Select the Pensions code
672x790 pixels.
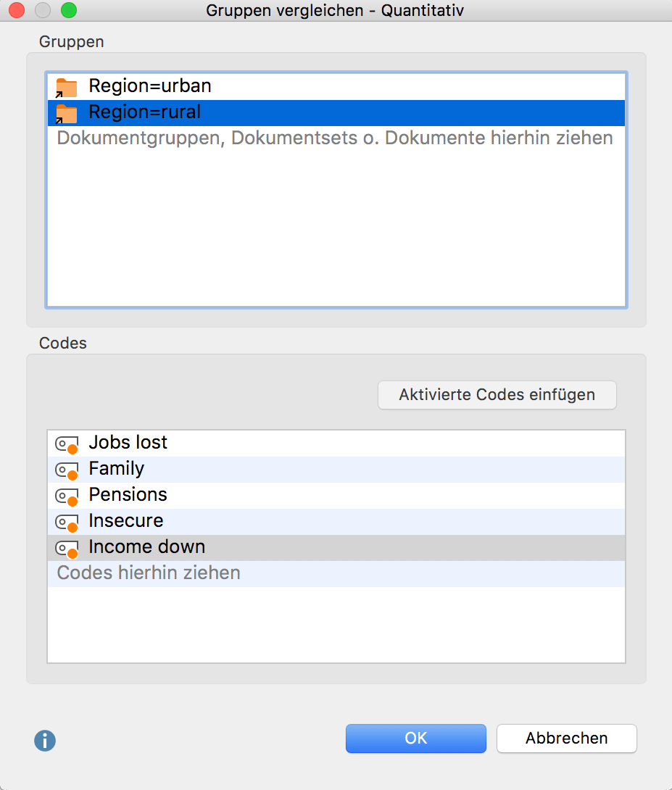pyautogui.click(x=128, y=495)
